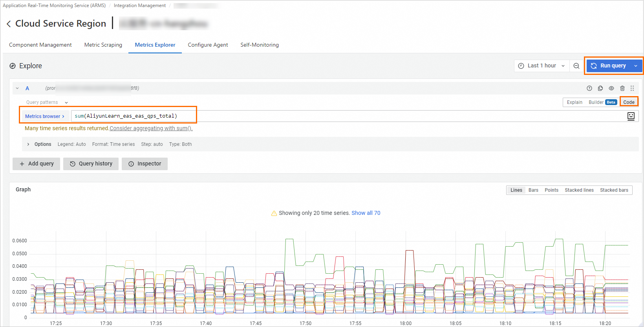
Task: Open the Metrics browser
Action: tap(45, 116)
